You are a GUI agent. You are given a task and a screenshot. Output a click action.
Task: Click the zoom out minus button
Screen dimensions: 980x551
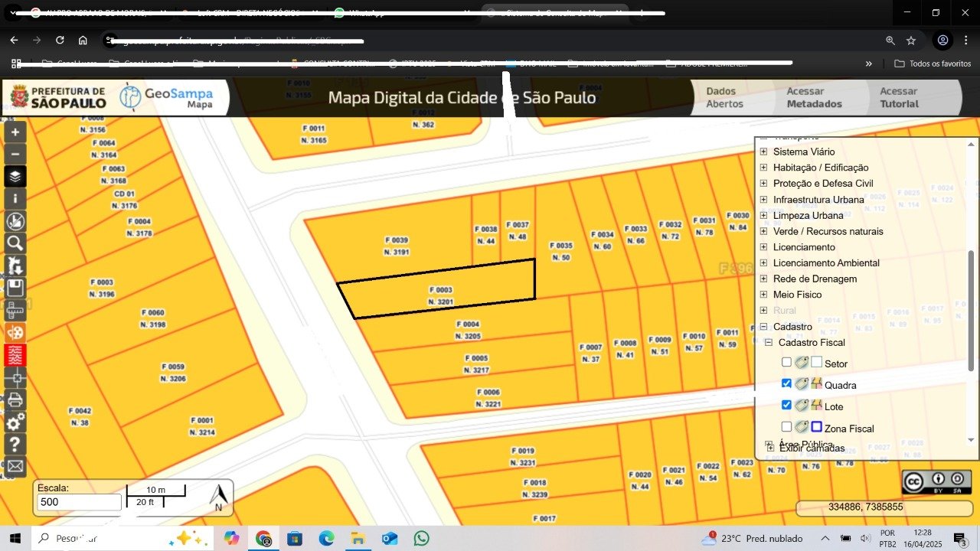[x=15, y=154]
